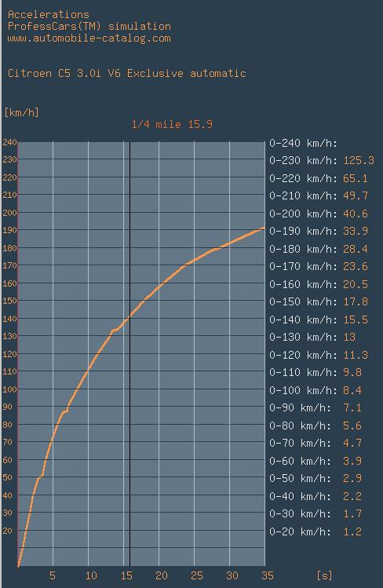Click the 0-200 km/h time 40.6
Viewport: 383px width, 588px height.
click(x=356, y=214)
